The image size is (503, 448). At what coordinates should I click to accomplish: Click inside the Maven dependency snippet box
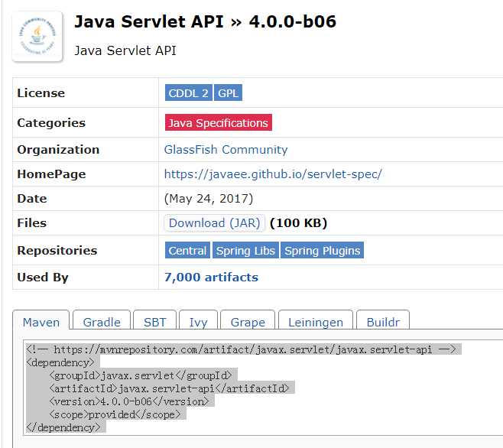point(306,390)
